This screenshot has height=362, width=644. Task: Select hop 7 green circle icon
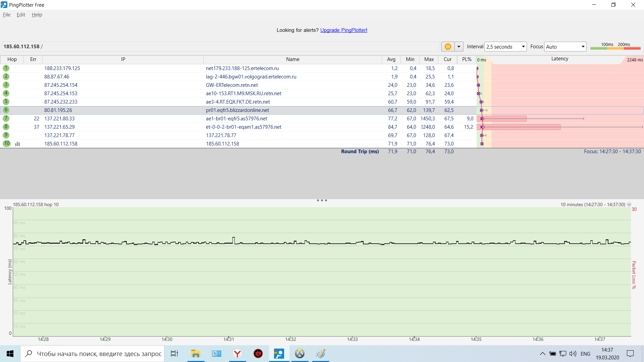pyautogui.click(x=6, y=118)
